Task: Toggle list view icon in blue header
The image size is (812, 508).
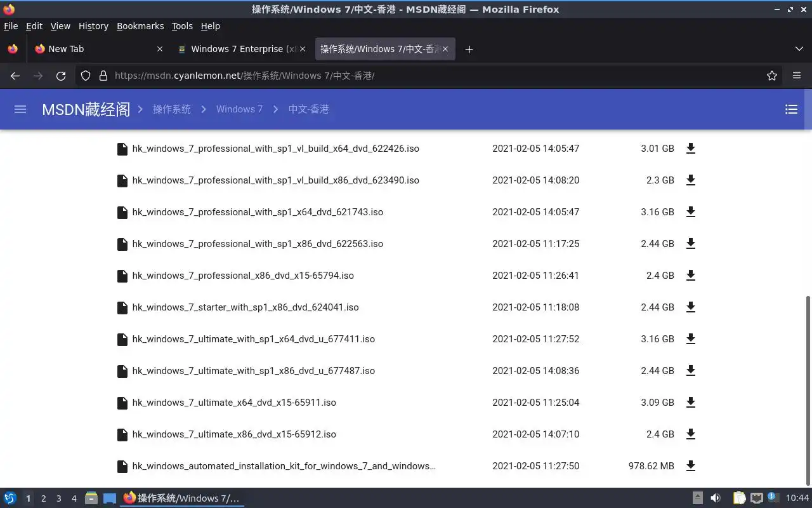Action: tap(791, 109)
